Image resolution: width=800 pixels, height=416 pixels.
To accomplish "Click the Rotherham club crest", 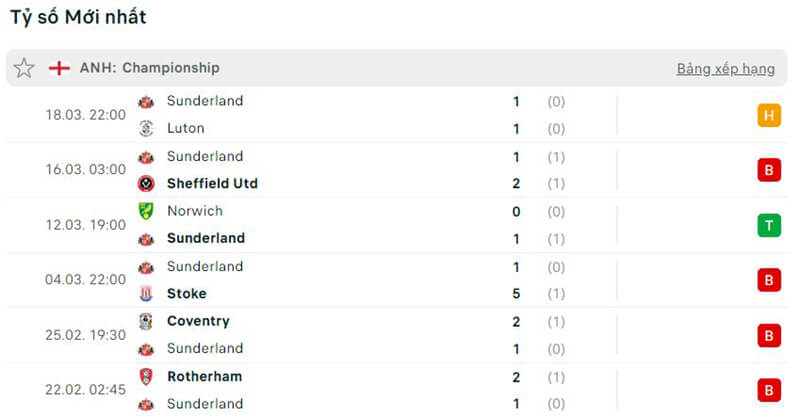I will coord(146,376).
